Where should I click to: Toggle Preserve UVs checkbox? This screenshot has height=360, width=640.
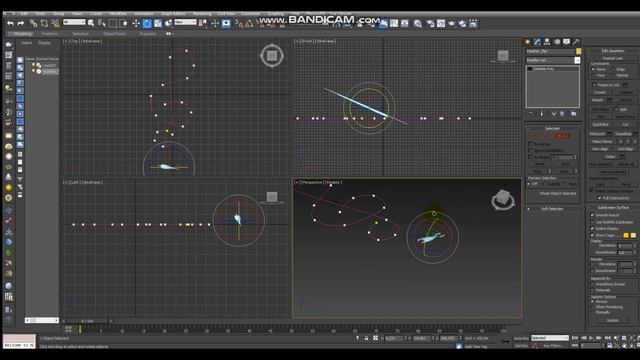(x=594, y=85)
